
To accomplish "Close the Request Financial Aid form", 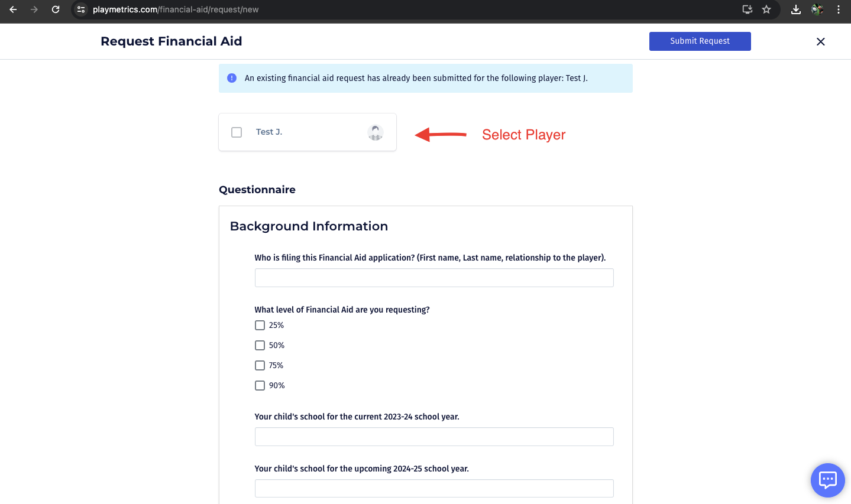I will [x=820, y=41].
